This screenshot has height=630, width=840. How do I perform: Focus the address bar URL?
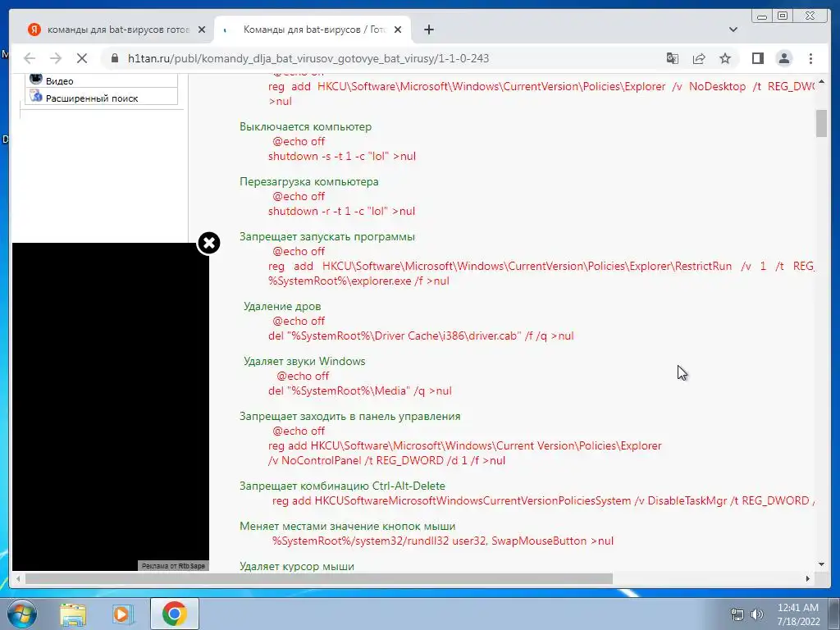(x=308, y=58)
